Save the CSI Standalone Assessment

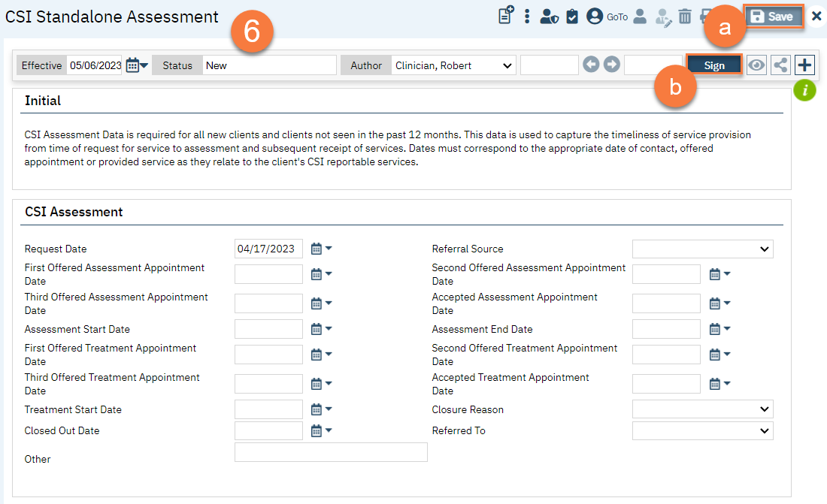(x=773, y=15)
